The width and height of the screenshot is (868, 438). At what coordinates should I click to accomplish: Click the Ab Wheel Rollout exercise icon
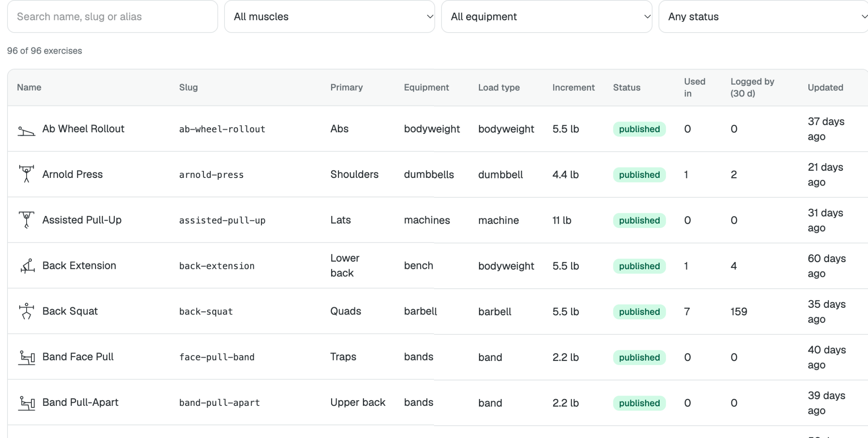[27, 131]
